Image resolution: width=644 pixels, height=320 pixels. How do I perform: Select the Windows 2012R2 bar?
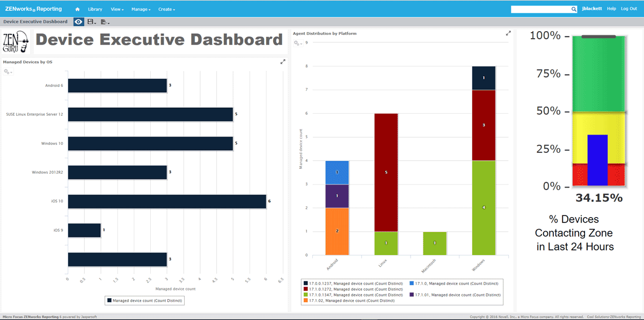pos(118,172)
